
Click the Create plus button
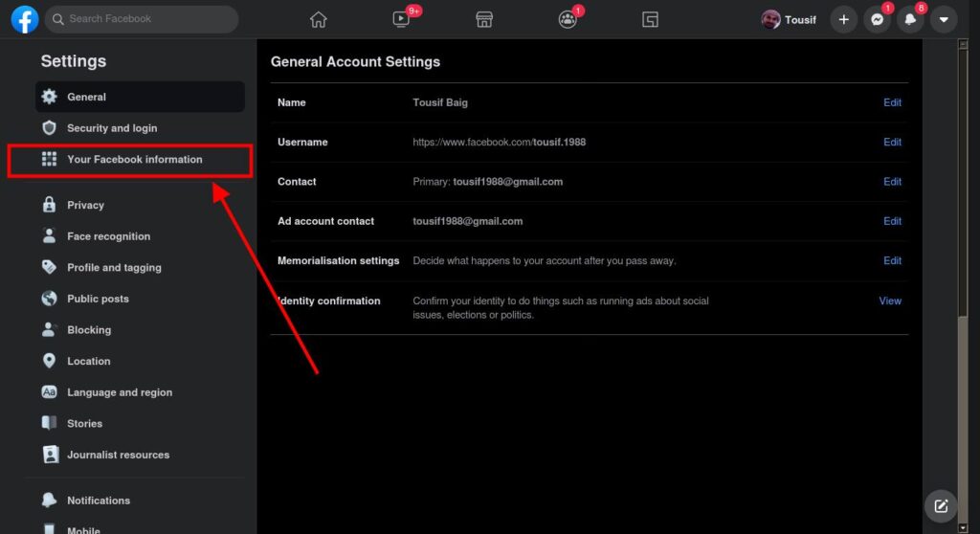844,19
